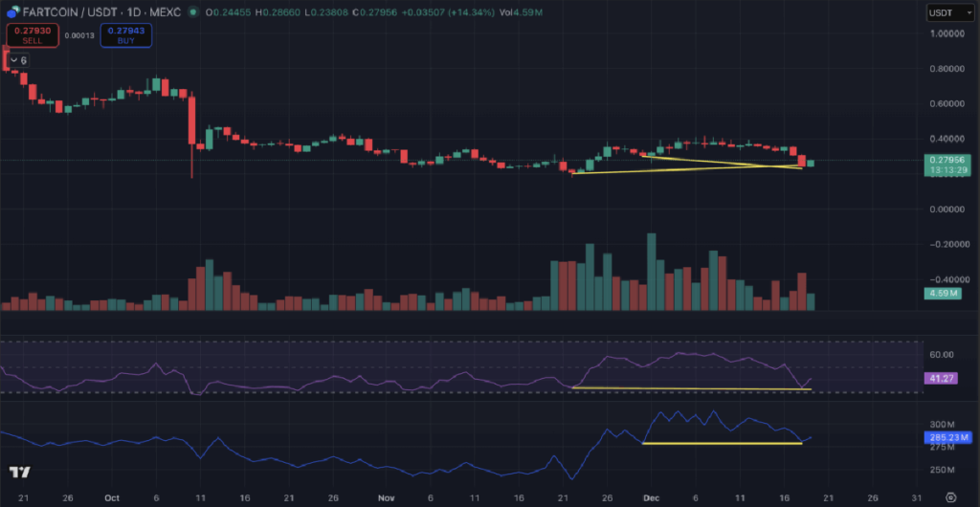Click the Dec label on time axis

click(651, 497)
